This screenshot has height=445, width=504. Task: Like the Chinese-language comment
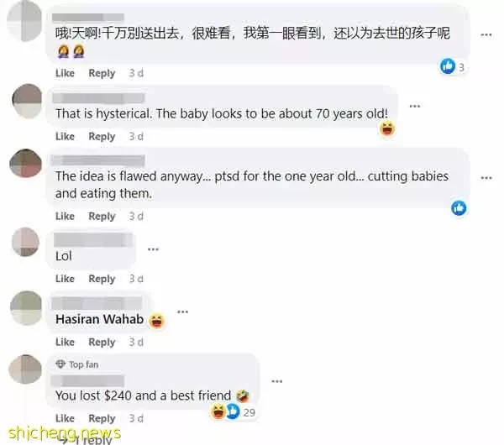pos(65,73)
